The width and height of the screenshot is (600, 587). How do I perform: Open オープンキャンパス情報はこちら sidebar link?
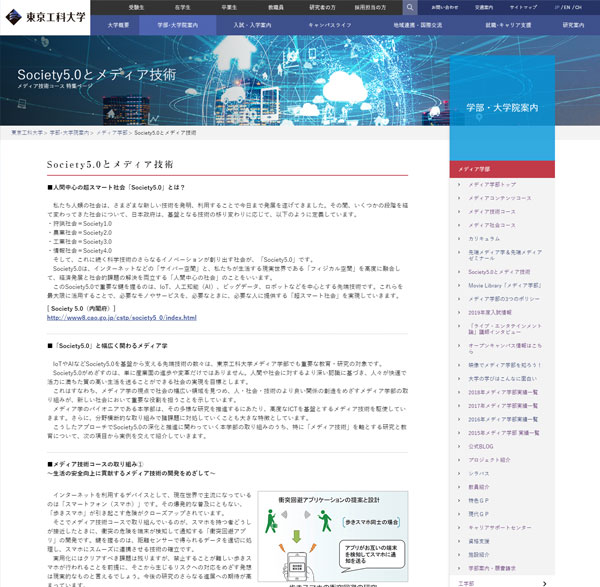pos(505,349)
